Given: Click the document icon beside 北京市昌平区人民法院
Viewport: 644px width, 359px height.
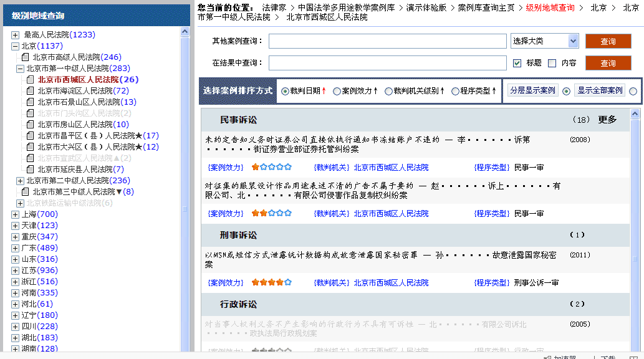Looking at the screenshot, I should (30, 135).
